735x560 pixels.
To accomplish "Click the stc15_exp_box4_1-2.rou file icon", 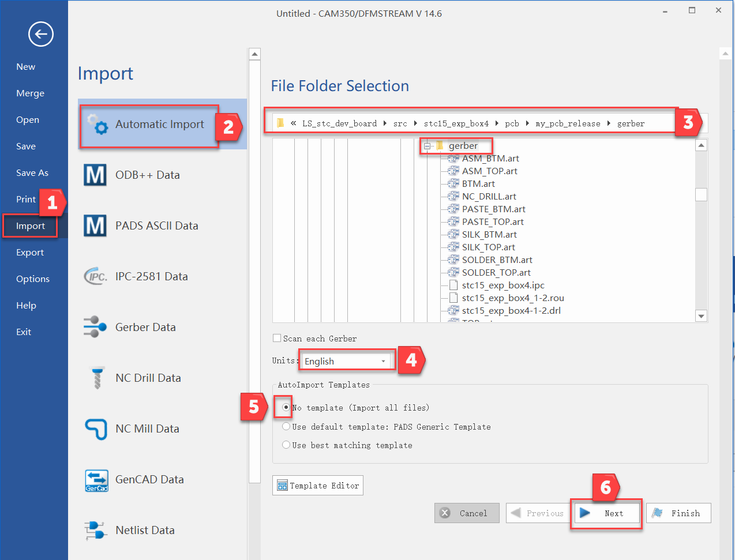I will pos(453,298).
